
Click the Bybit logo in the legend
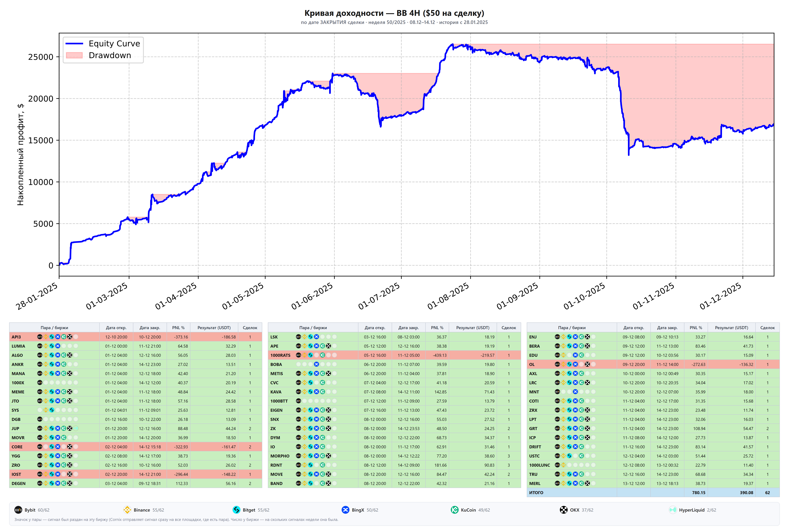18,510
